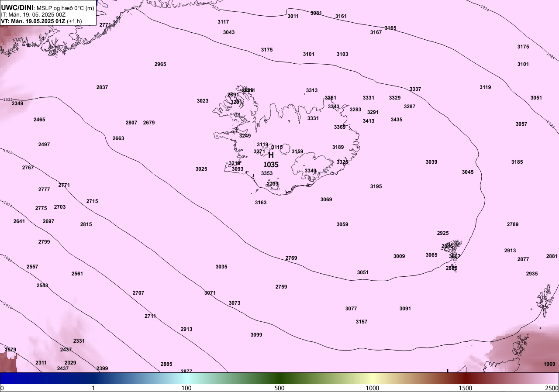The width and height of the screenshot is (559, 392).
Task: Click the height value 3195
Action: [376, 186]
